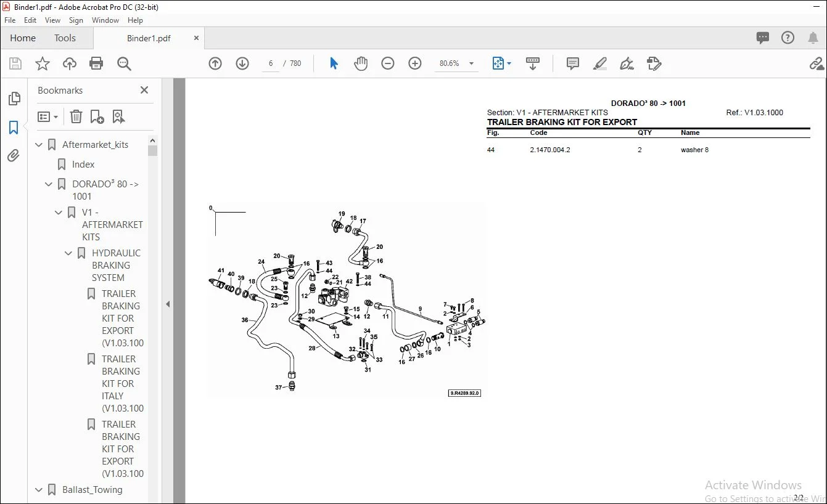Collapse the HYDRAULIC BRAKING SYSTEM bookmark
Image resolution: width=827 pixels, height=504 pixels.
(68, 253)
